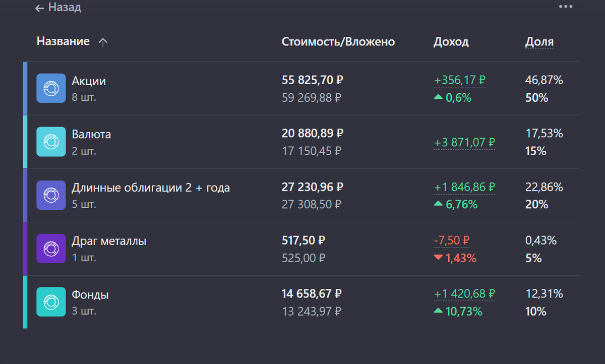Click the Название column header text
The width and height of the screenshot is (605, 364).
pos(63,41)
